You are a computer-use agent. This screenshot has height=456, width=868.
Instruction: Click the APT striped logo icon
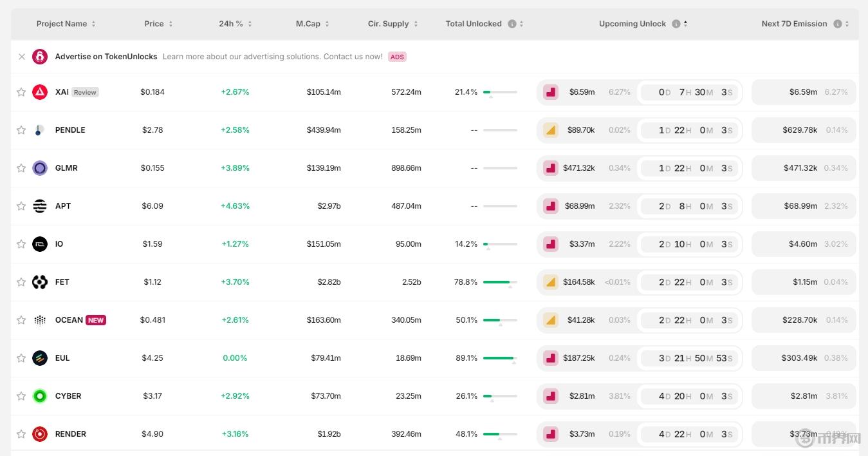pyautogui.click(x=40, y=206)
